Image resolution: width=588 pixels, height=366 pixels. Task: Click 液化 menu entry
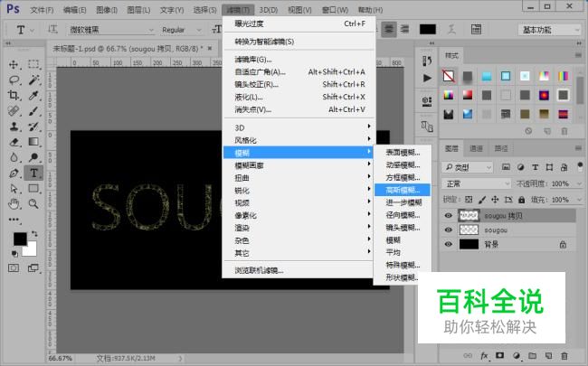click(x=299, y=97)
